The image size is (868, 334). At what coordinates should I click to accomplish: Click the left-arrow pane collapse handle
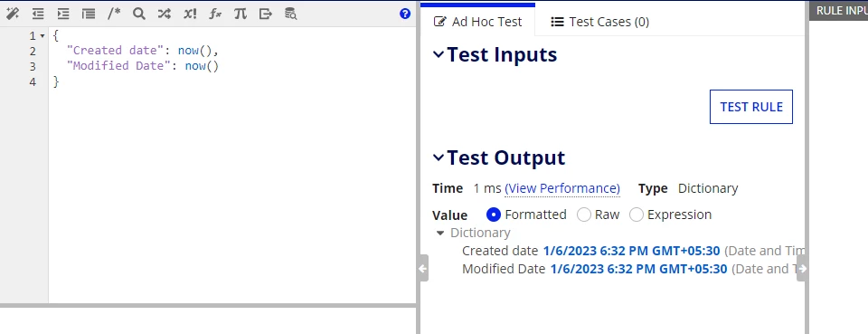click(x=423, y=269)
